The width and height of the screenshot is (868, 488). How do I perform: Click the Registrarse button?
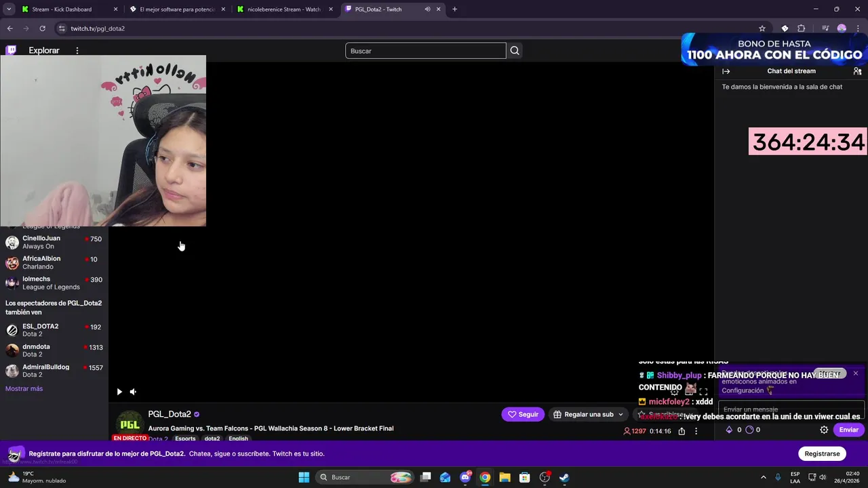click(822, 453)
